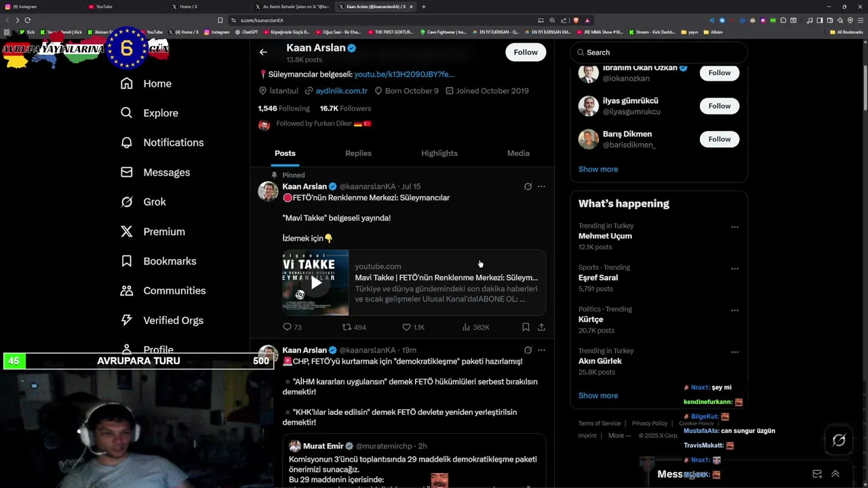Open the browser extensions puzzle icon
868x488 pixels.
point(783,20)
